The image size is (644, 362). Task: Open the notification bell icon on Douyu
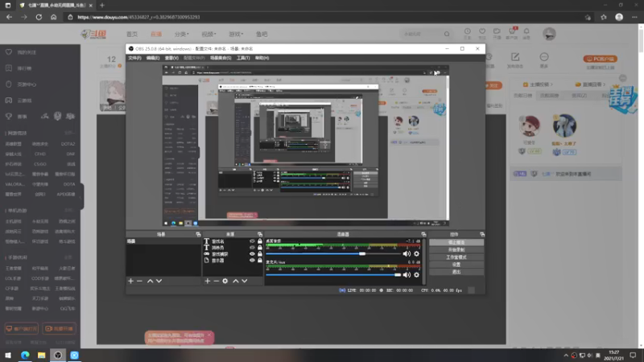point(526,31)
